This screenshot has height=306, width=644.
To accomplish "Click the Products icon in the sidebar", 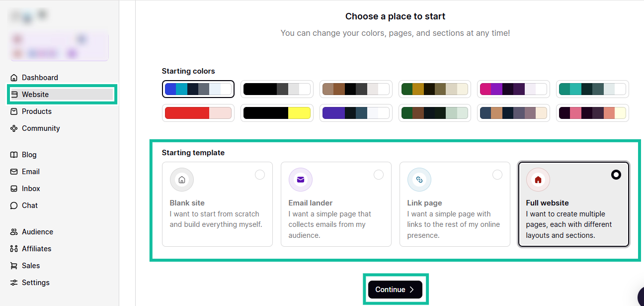I will pyautogui.click(x=15, y=111).
